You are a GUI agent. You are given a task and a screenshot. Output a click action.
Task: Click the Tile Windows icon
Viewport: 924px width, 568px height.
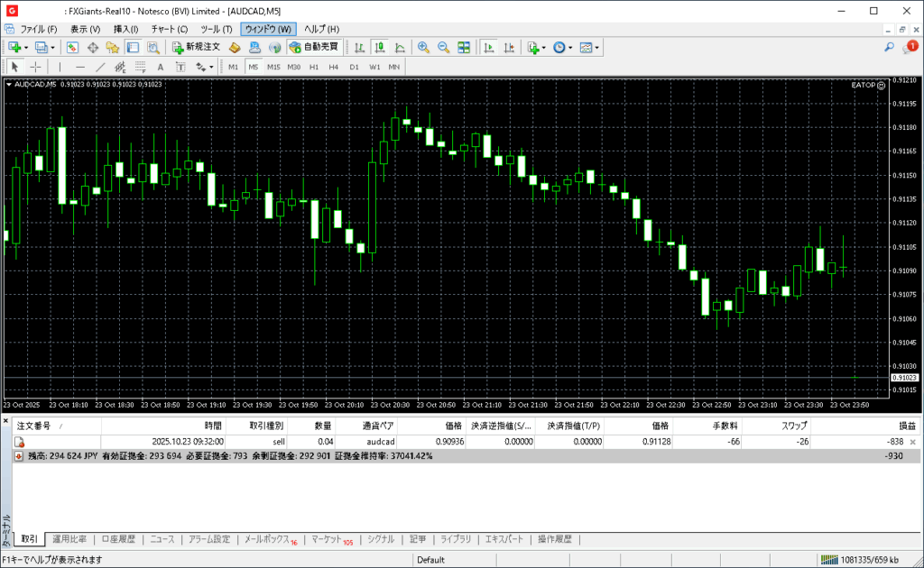[464, 47]
